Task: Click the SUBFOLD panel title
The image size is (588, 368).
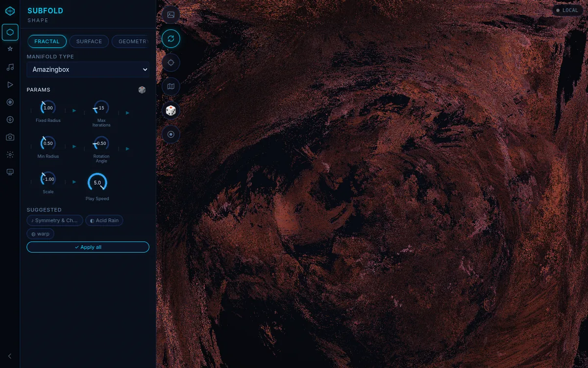Action: [x=46, y=11]
